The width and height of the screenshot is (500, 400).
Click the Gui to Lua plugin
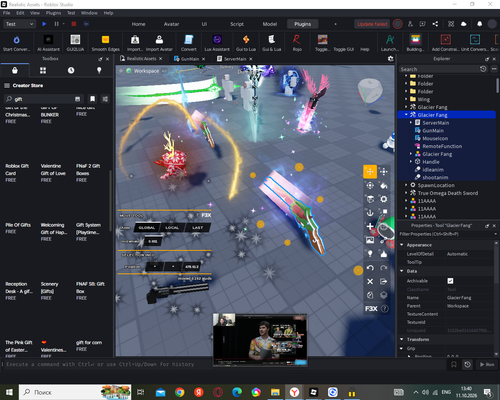[x=246, y=43]
